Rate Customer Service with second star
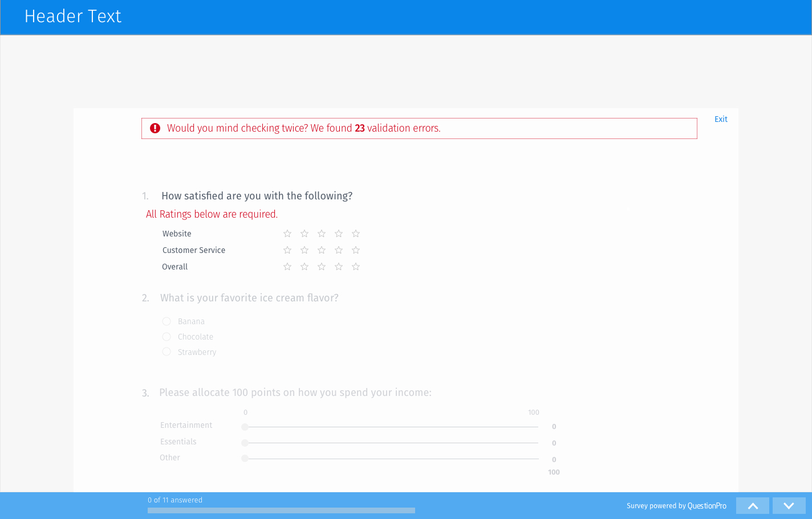 tap(304, 250)
